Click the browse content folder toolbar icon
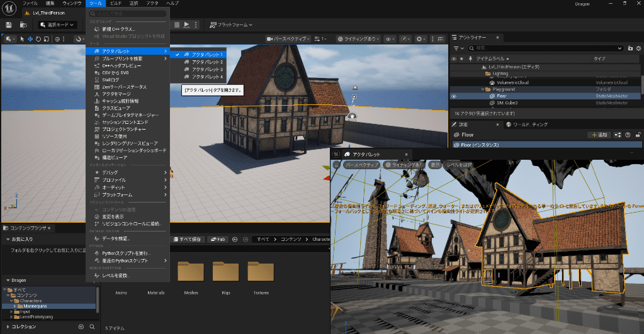This screenshot has height=334, width=644. pyautogui.click(x=23, y=25)
